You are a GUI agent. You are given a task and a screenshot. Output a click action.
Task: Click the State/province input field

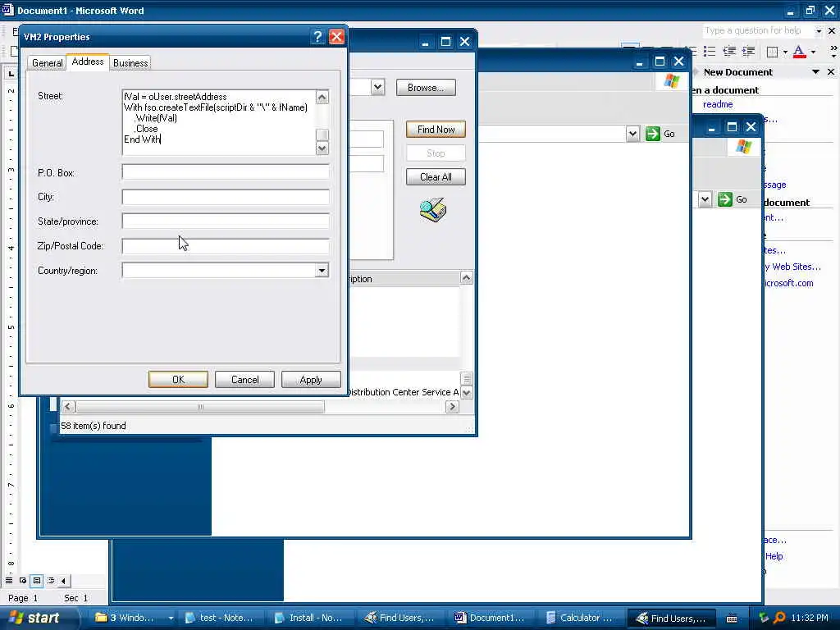coord(226,221)
